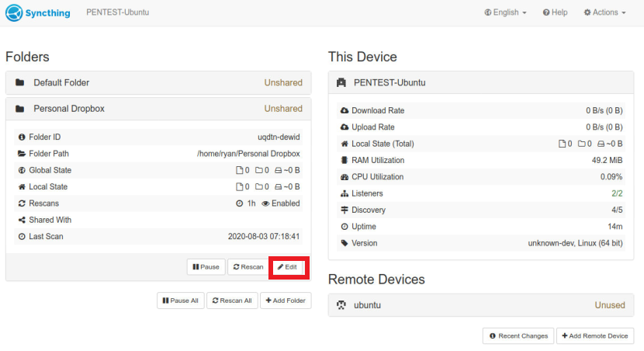Expand the ubuntu remote device panel
The width and height of the screenshot is (644, 351).
pos(481,305)
